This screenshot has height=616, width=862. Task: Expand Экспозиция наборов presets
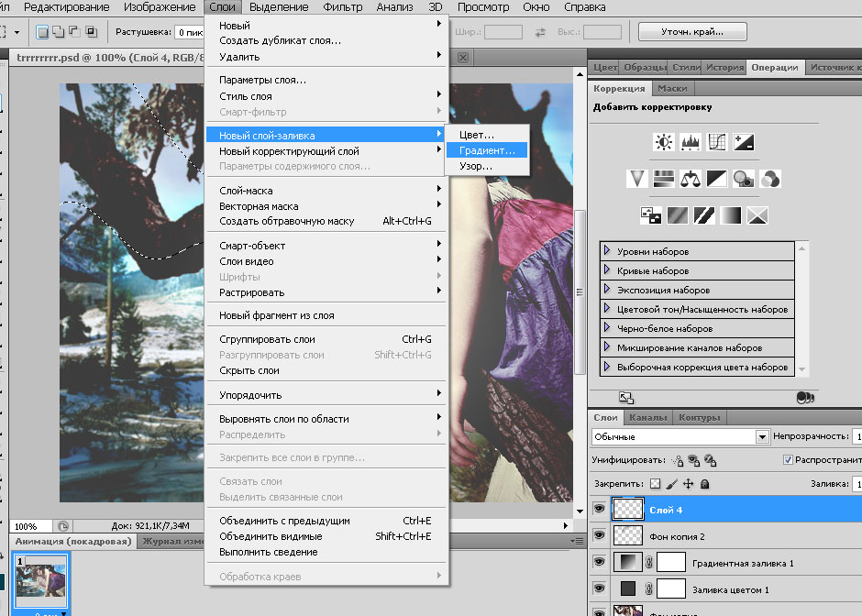coord(607,289)
